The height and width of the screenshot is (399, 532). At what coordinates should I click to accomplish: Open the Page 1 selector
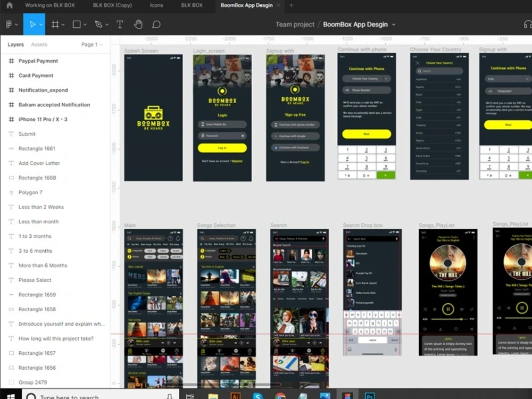click(90, 45)
